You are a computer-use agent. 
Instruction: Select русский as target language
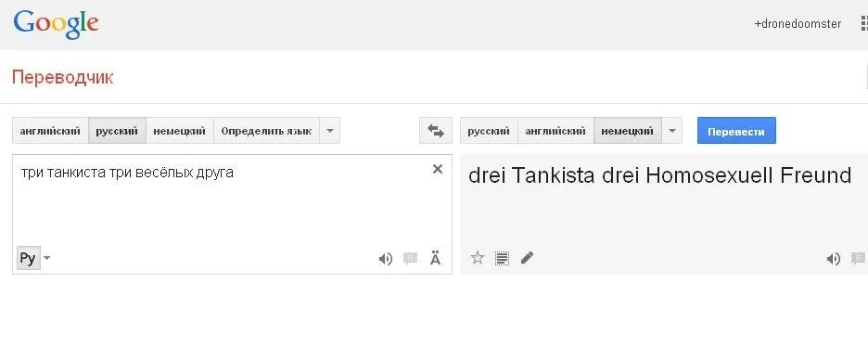(489, 131)
